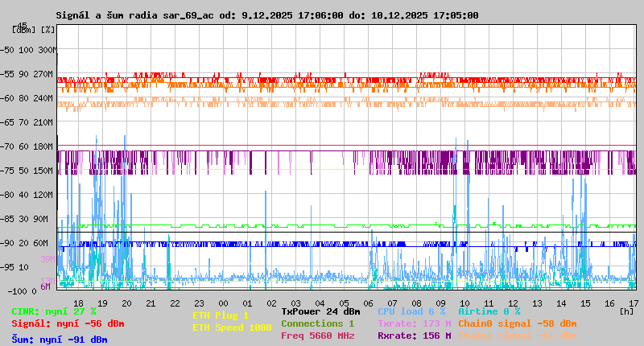Click the "10" hour label on the time axis
Image resolution: width=644 pixels, height=346 pixels.
[x=465, y=303]
